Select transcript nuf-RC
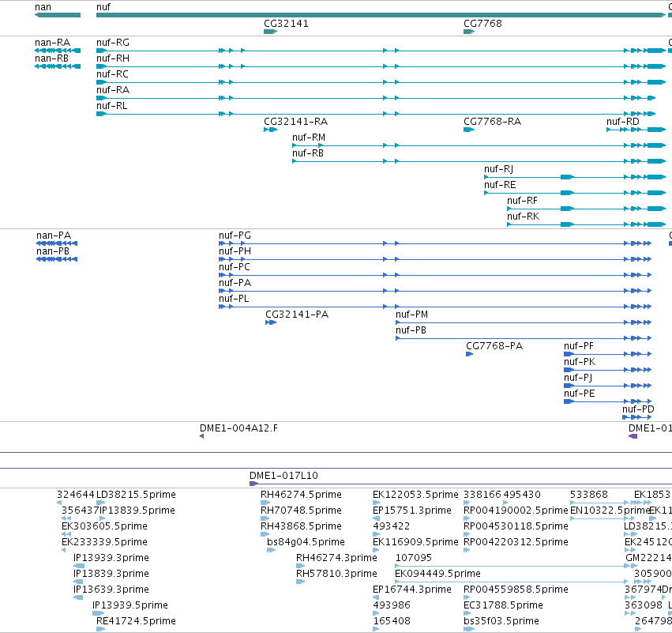 (x=112, y=74)
